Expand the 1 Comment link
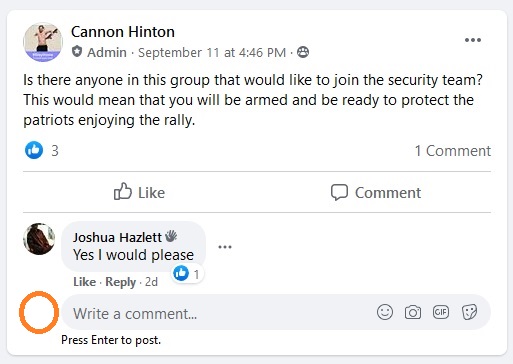 click(453, 151)
